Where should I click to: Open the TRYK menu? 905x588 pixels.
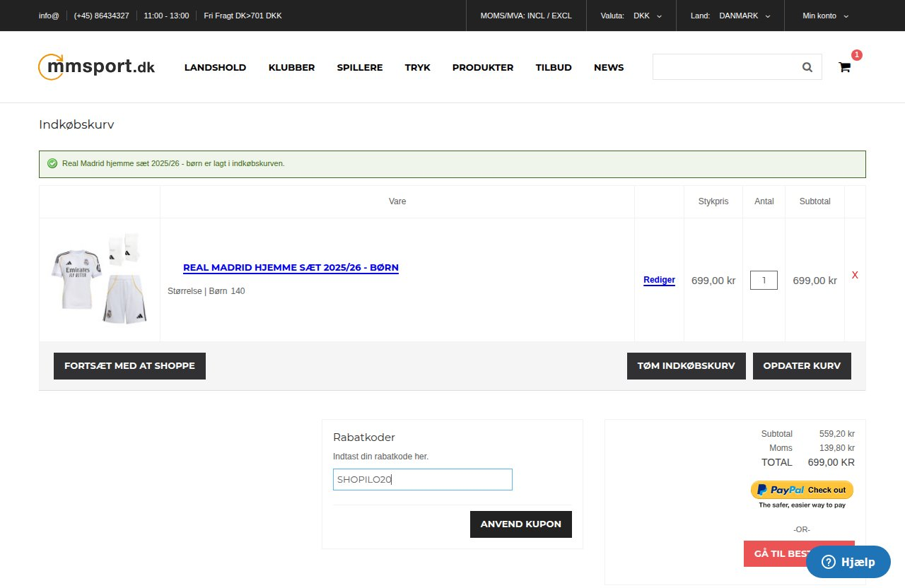click(x=418, y=68)
